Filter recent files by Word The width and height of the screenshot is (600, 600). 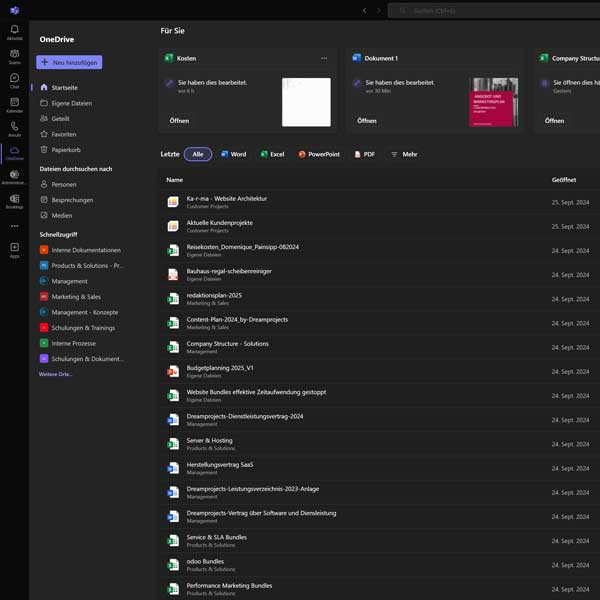pyautogui.click(x=234, y=154)
